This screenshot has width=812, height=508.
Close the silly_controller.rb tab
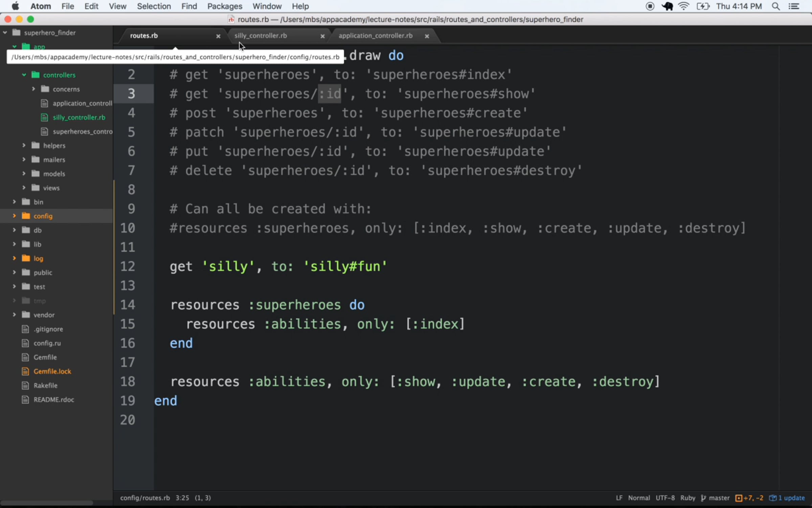click(322, 36)
